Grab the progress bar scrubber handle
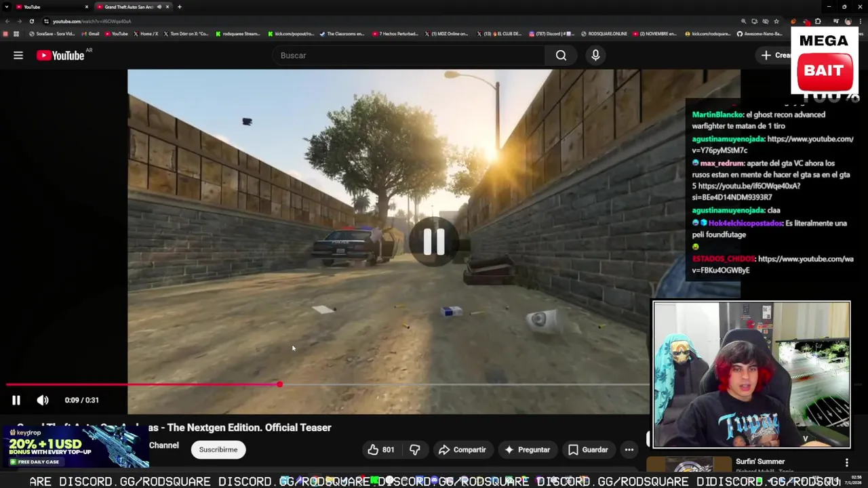This screenshot has height=488, width=868. pos(279,385)
